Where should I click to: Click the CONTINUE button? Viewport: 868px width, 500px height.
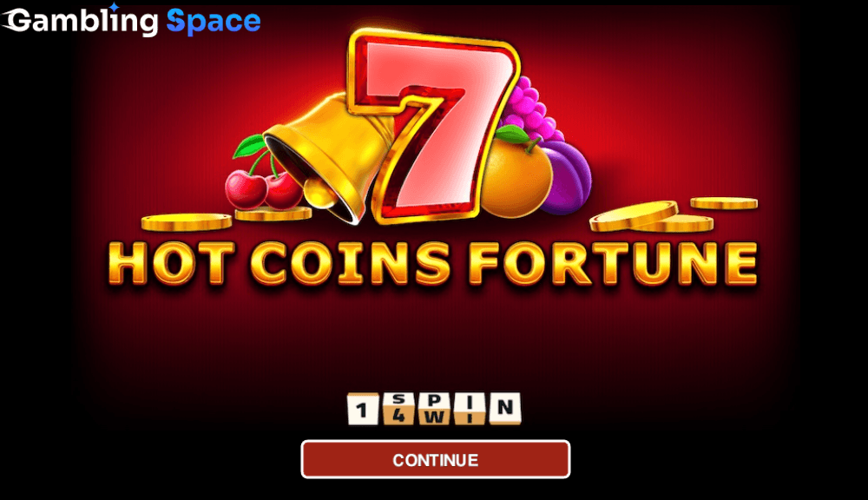coord(436,459)
